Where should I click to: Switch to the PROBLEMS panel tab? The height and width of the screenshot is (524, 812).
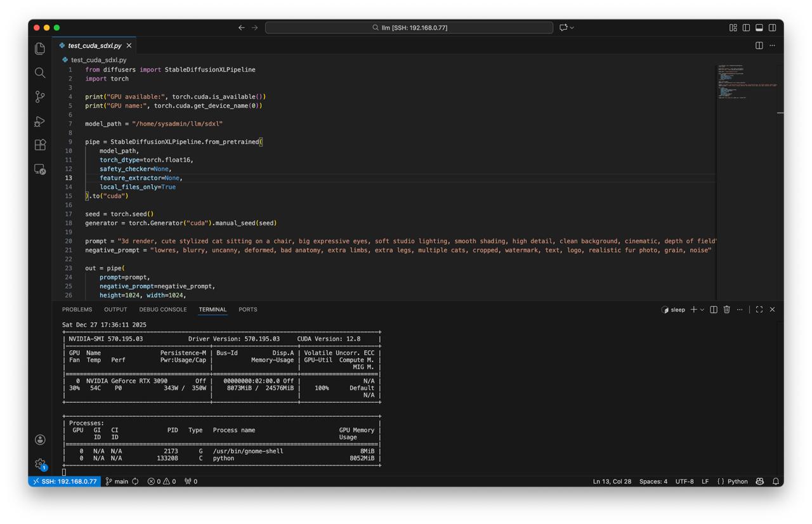tap(77, 310)
